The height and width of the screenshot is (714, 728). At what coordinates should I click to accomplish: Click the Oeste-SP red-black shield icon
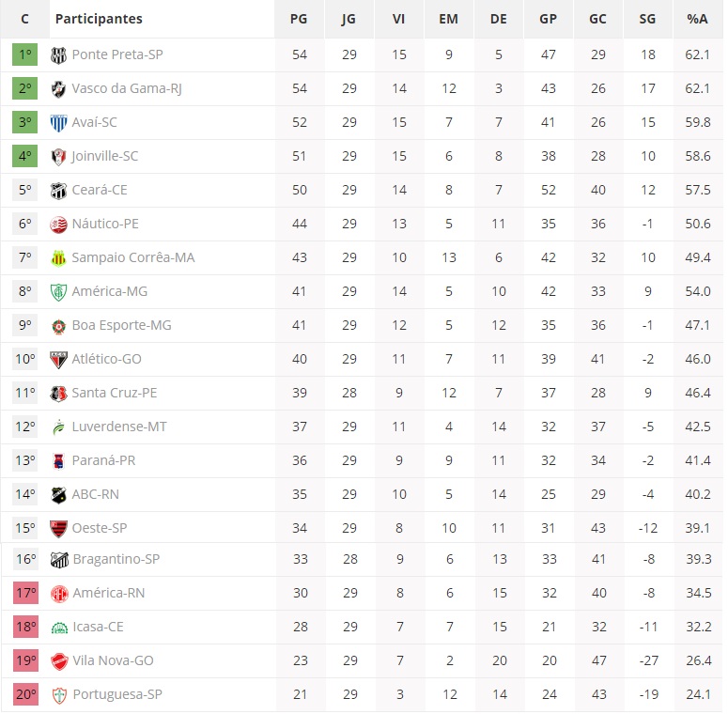(x=58, y=529)
